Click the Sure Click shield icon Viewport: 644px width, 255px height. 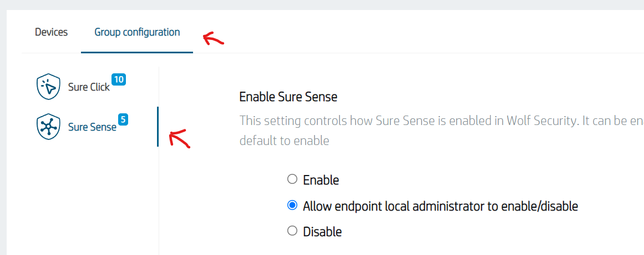48,87
